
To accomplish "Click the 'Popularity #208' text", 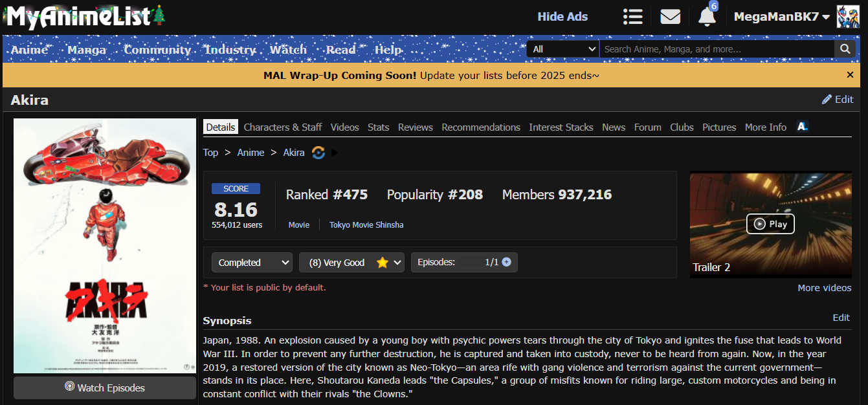I will click(x=435, y=195).
